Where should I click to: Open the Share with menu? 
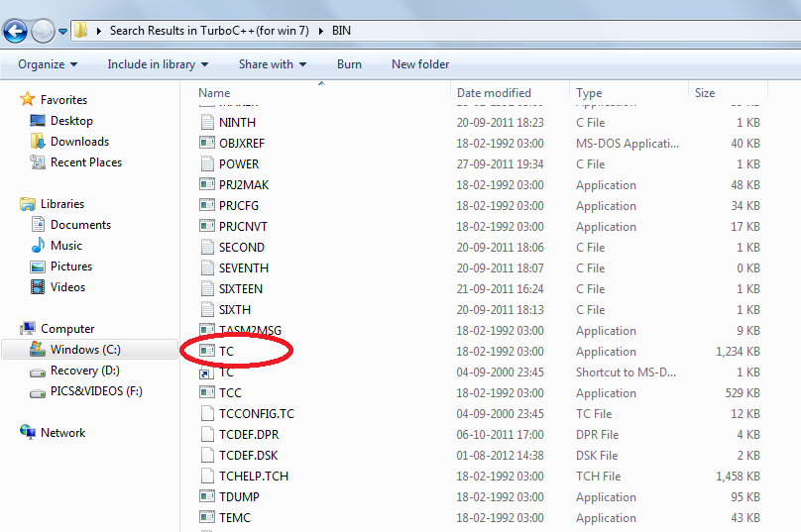coord(273,64)
